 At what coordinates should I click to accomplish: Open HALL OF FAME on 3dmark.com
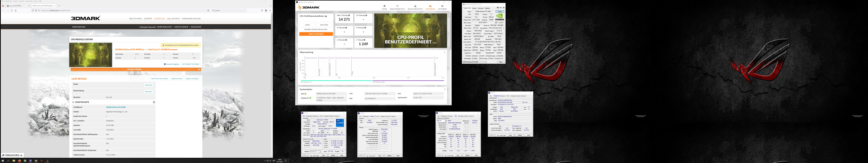[173, 19]
